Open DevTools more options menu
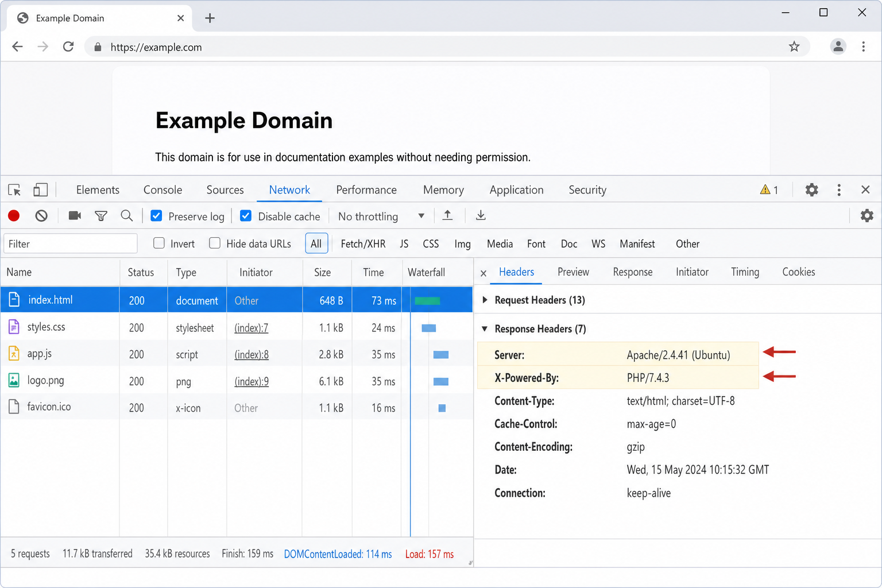Screen dimensions: 882x588 (x=839, y=190)
